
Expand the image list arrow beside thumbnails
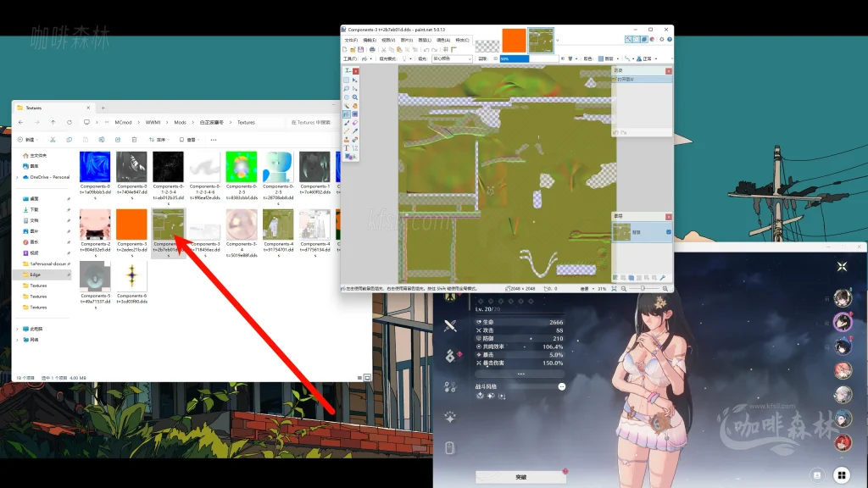pyautogui.click(x=558, y=40)
